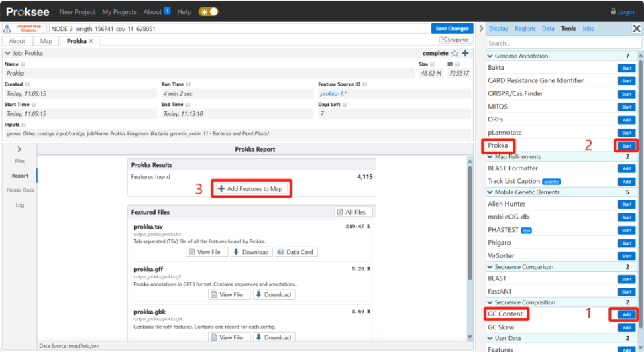Open the Regions panel tab
644x352 pixels.
[525, 29]
